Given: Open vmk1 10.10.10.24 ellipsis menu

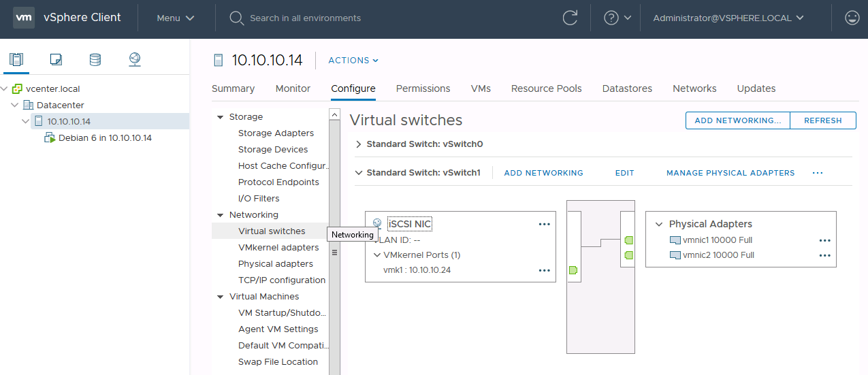Looking at the screenshot, I should [544, 270].
